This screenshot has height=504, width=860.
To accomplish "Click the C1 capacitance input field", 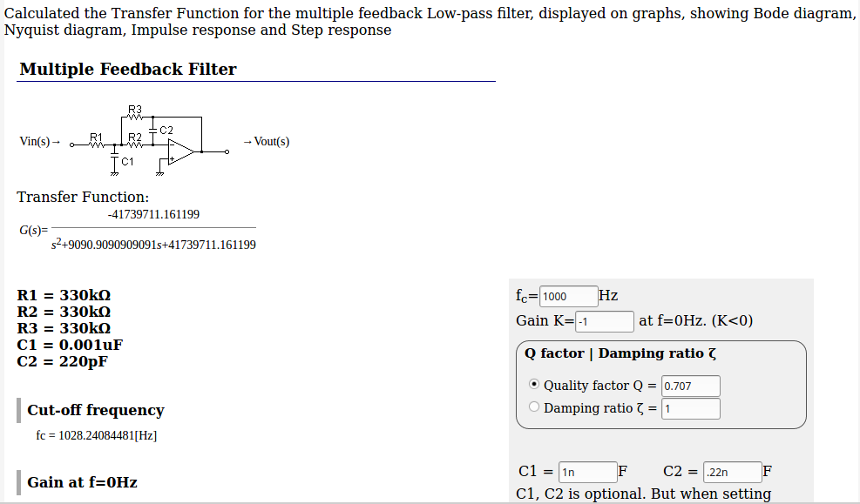I will pyautogui.click(x=588, y=472).
